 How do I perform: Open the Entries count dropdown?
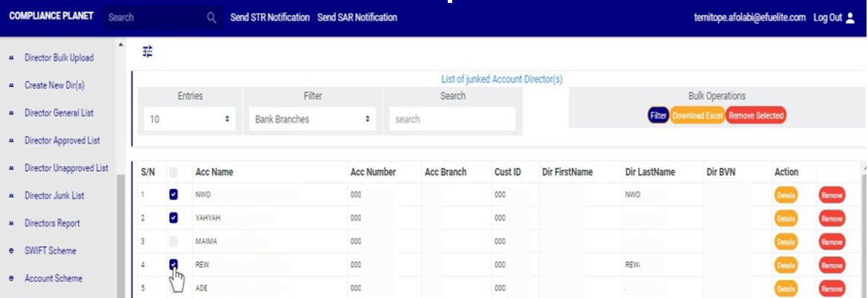click(x=190, y=119)
